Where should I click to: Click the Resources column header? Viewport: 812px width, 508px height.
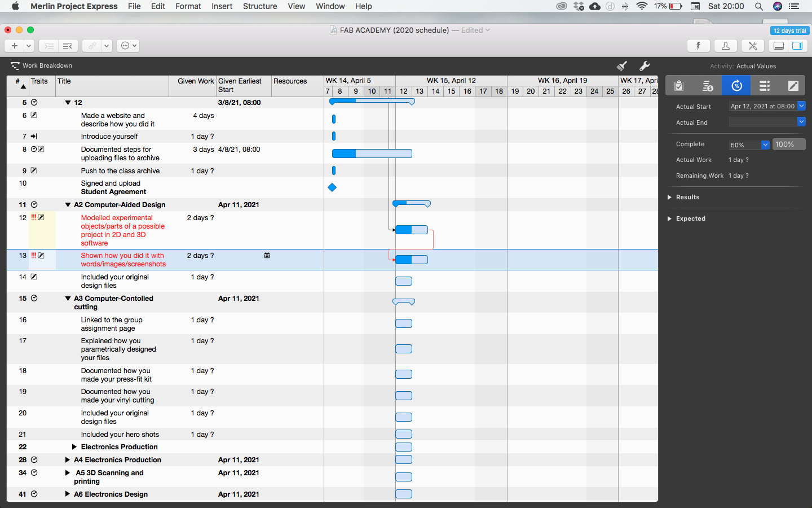[x=298, y=86]
